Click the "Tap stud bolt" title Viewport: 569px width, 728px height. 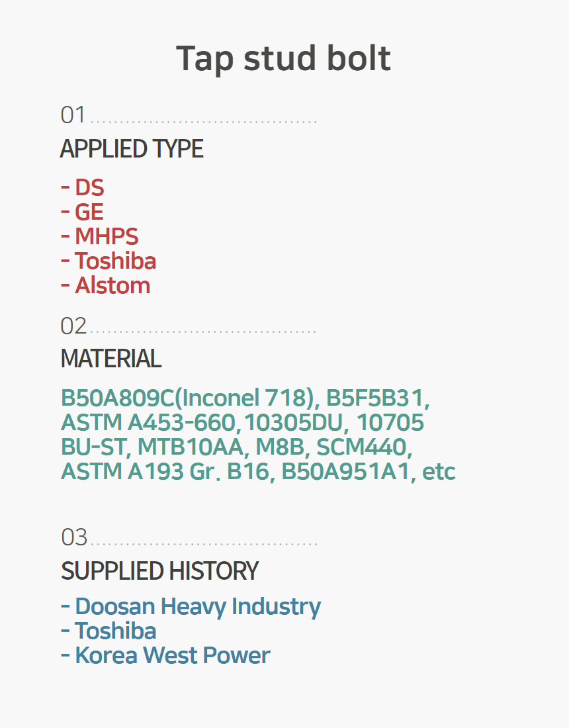(x=284, y=59)
